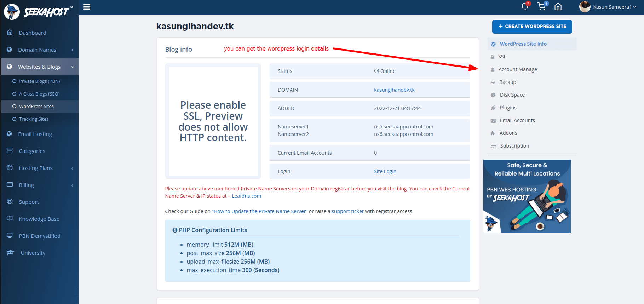The width and height of the screenshot is (644, 304).
Task: Click the 2022-12-21 04:17:44 added date
Action: coord(397,108)
